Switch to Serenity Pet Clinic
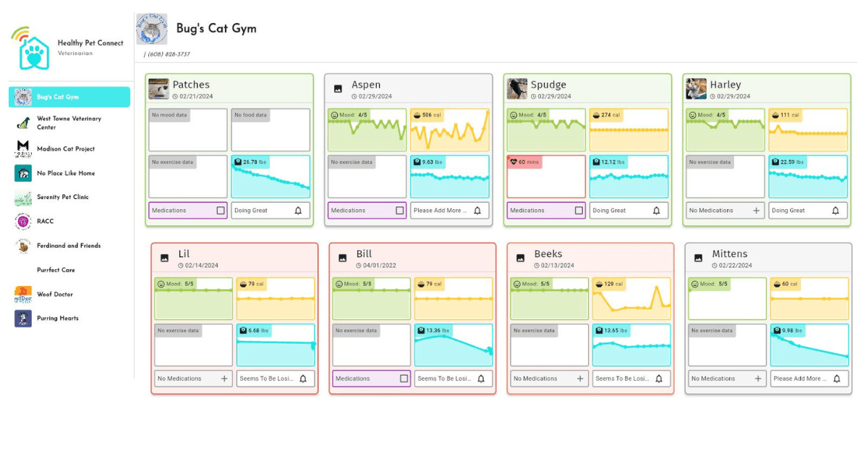Viewport: 868px width, 454px height. pos(62,197)
